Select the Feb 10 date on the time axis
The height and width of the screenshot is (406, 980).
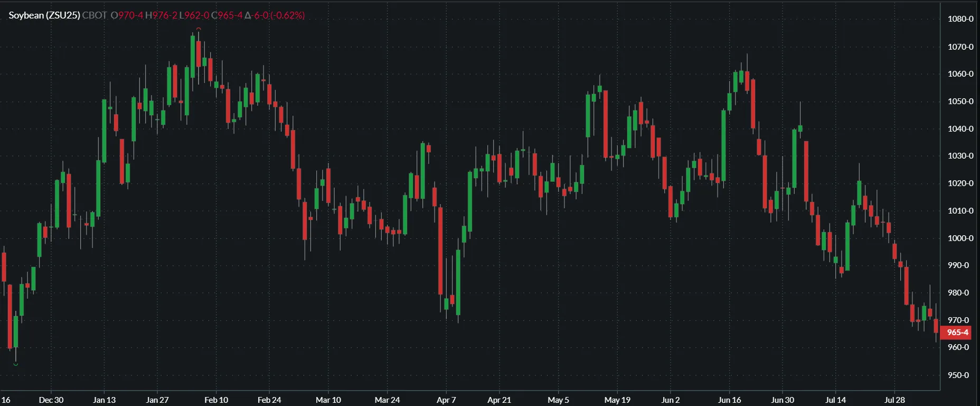pyautogui.click(x=216, y=400)
